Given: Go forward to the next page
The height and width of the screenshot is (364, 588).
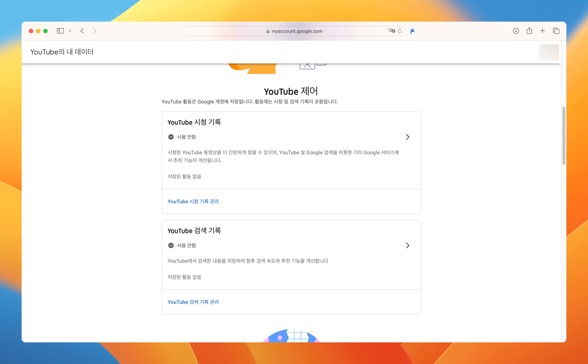Looking at the screenshot, I should pos(95,31).
